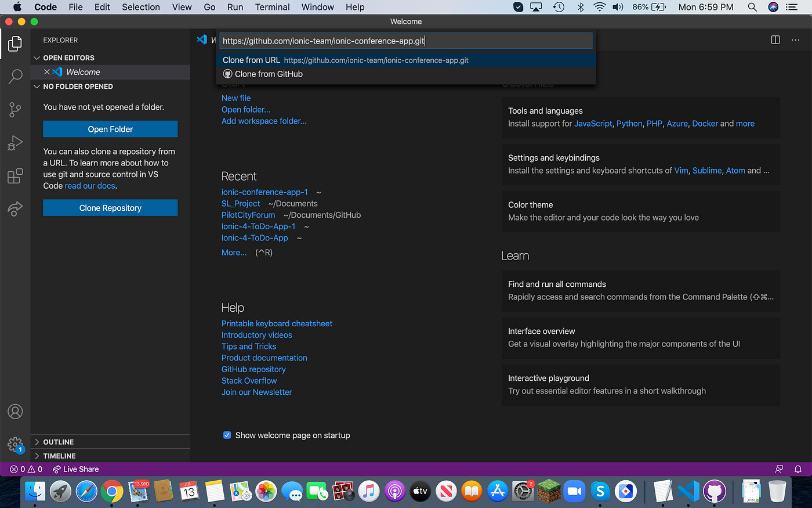Open the Selection menu

[141, 7]
